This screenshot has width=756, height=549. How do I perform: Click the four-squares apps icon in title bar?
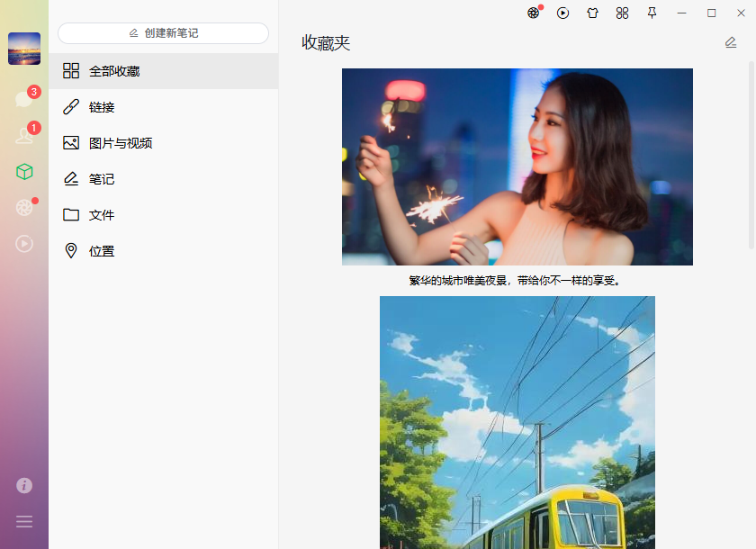(622, 13)
